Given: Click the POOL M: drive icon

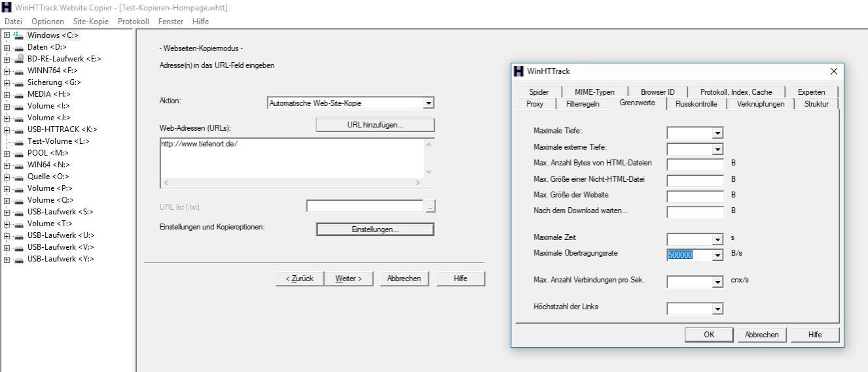Looking at the screenshot, I should (x=18, y=153).
